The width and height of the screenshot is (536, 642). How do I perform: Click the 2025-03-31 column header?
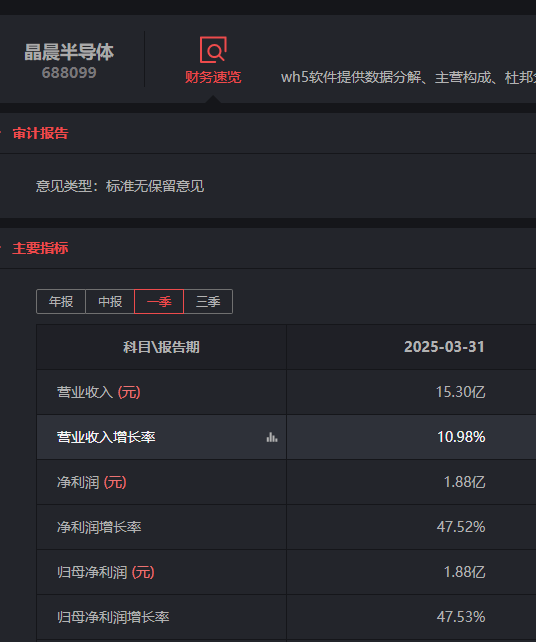tap(444, 347)
